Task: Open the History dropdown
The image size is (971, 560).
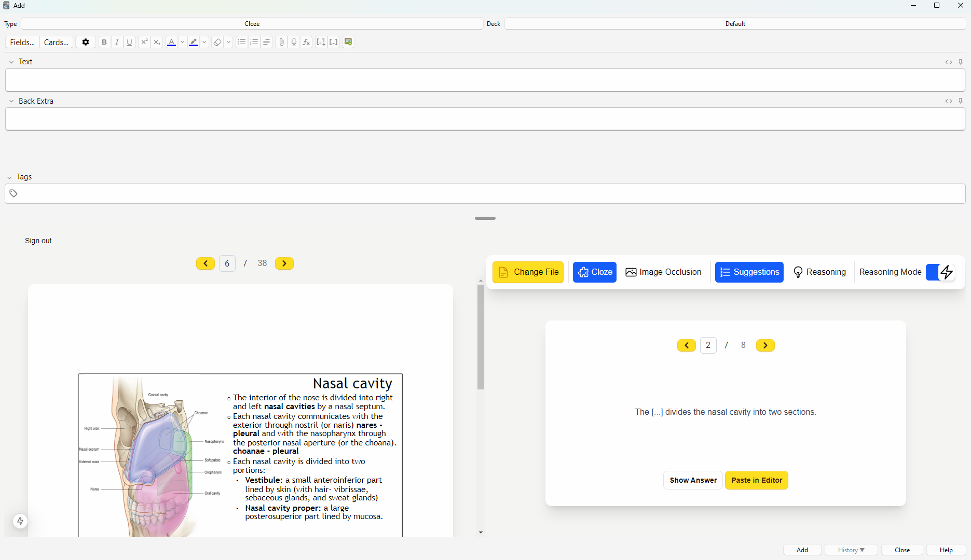Action: click(x=851, y=550)
